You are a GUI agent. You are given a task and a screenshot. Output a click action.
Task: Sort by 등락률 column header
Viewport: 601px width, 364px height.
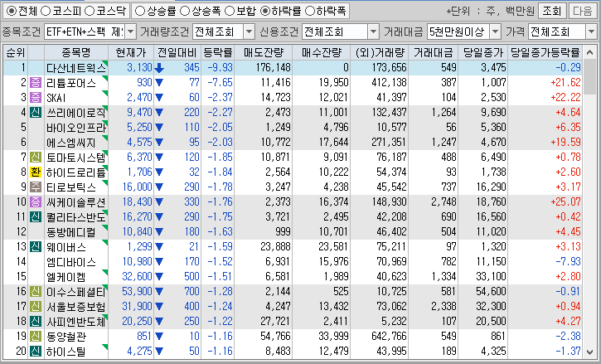(x=217, y=52)
